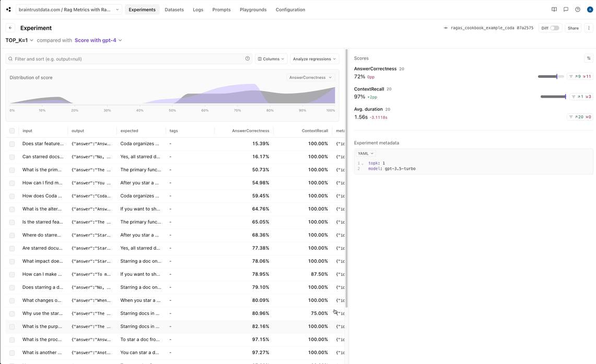Go back using the arrow button
Viewport: 596px width, 364px height.
pos(10,28)
